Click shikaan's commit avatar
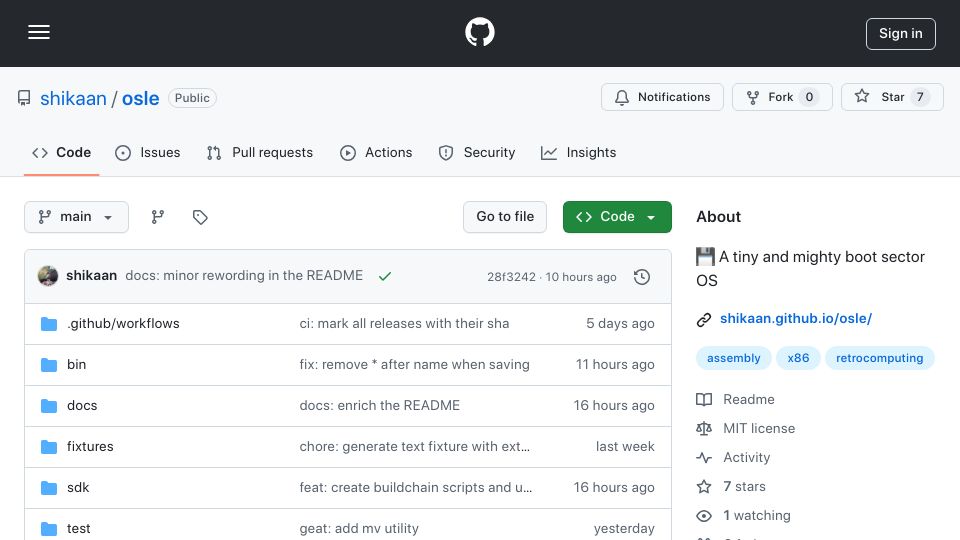 click(x=48, y=276)
